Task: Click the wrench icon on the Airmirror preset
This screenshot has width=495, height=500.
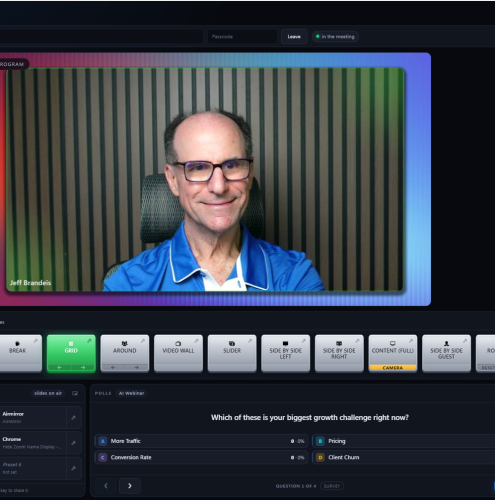Action: coord(74,417)
